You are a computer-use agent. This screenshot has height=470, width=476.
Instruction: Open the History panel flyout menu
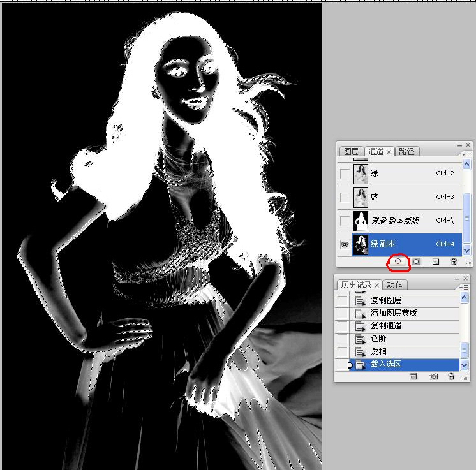click(x=466, y=287)
